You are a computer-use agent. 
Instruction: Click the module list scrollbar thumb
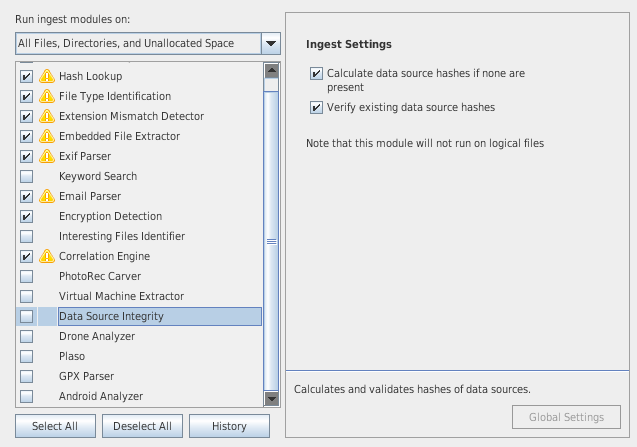(x=270, y=240)
